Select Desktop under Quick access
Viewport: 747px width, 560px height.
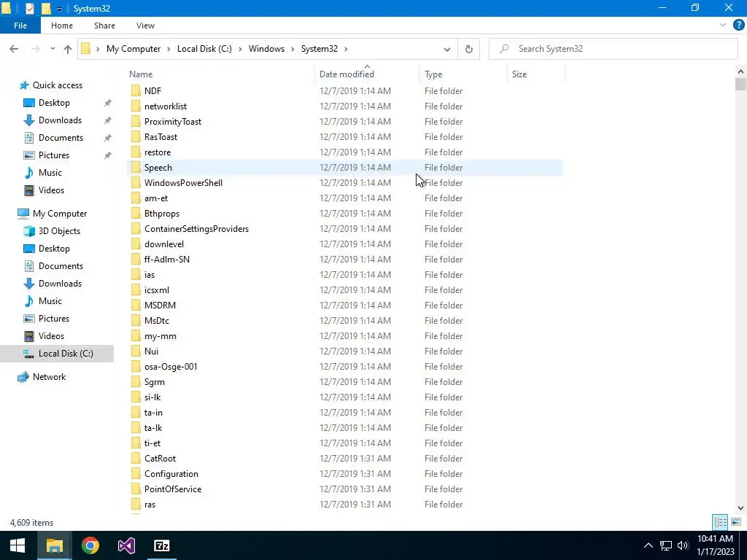coord(54,102)
